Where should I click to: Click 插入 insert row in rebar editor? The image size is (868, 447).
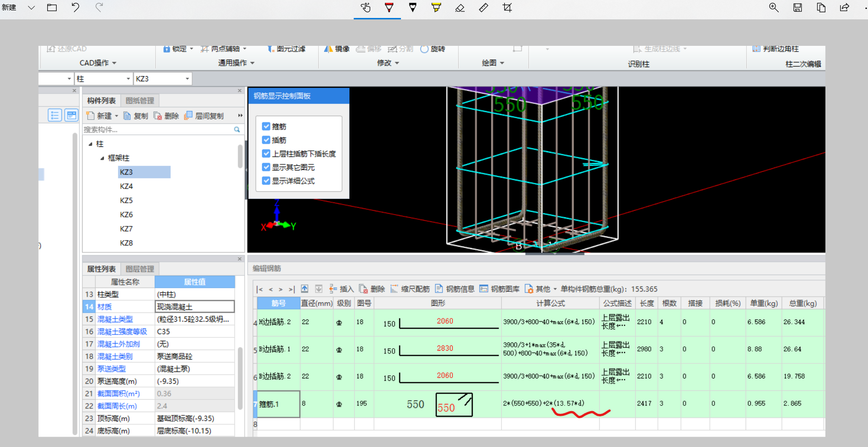pyautogui.click(x=341, y=289)
